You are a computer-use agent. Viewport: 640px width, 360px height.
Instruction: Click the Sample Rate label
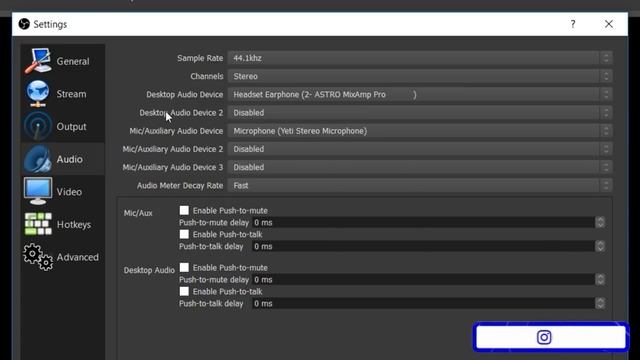(x=200, y=58)
